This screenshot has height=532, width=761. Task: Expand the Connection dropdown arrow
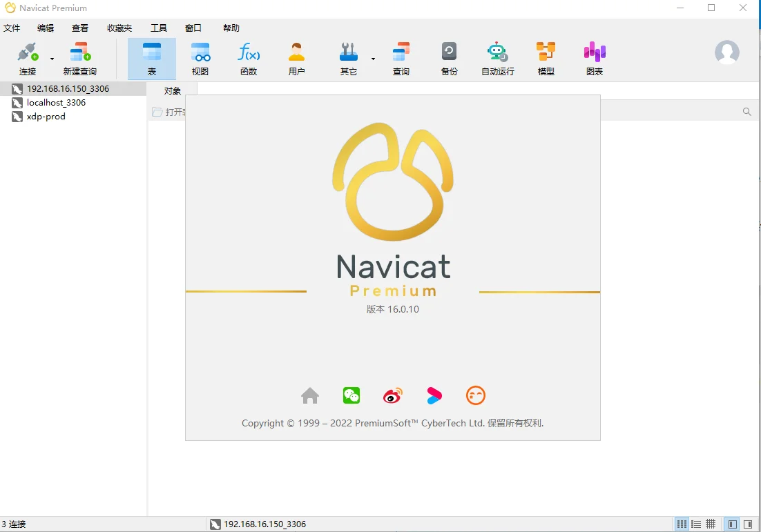point(51,59)
